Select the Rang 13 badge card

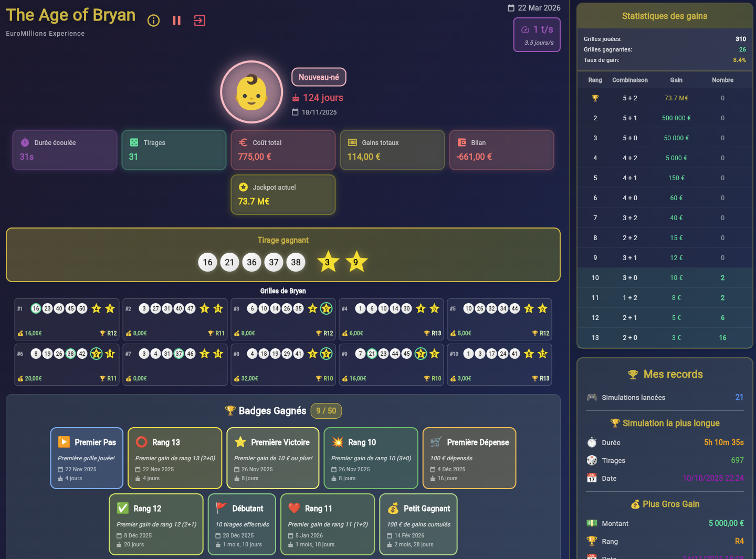(x=175, y=458)
